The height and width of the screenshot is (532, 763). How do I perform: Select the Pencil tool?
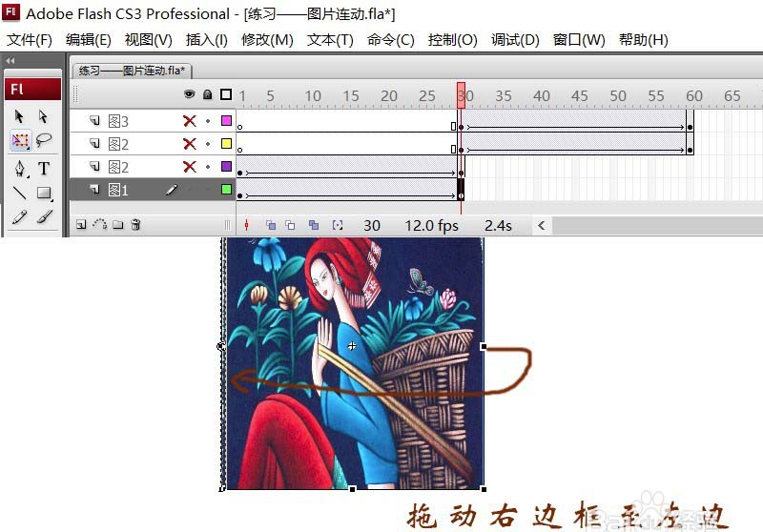click(19, 216)
